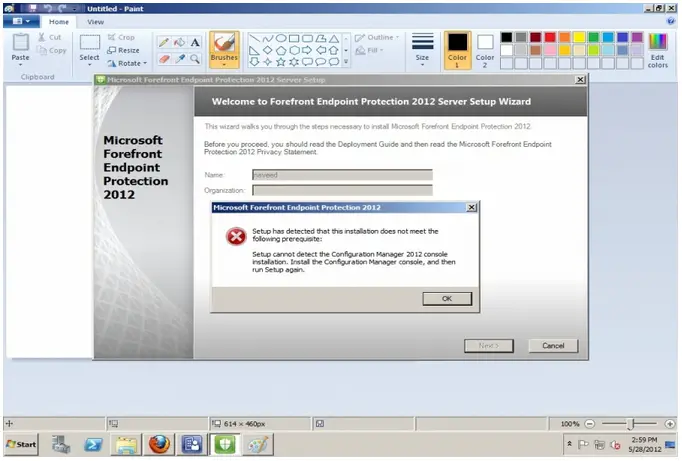Click the rectangular Select tool icon
Viewport: 682px width, 461px height.
pos(90,43)
